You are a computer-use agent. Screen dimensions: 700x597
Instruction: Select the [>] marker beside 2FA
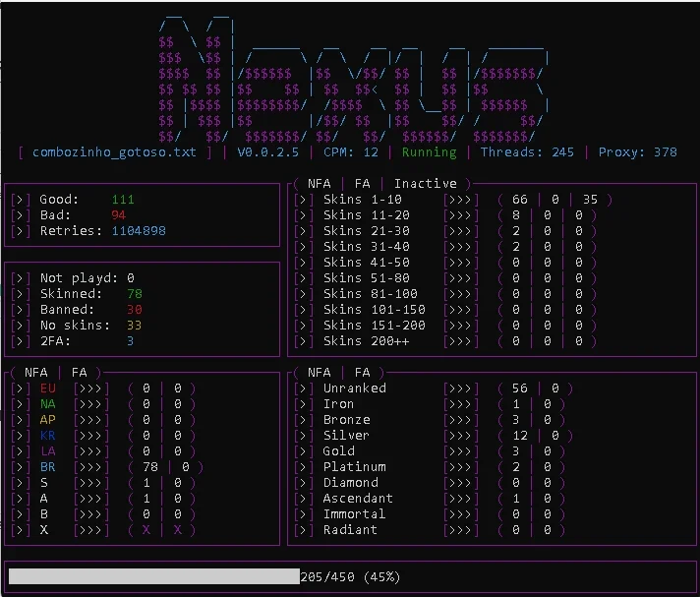point(21,341)
